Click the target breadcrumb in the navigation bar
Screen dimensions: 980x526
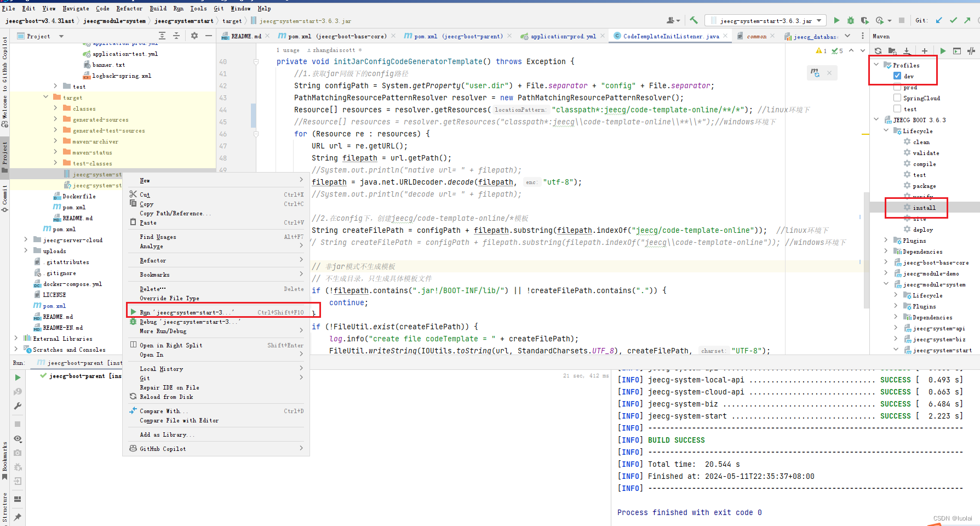[x=232, y=21]
